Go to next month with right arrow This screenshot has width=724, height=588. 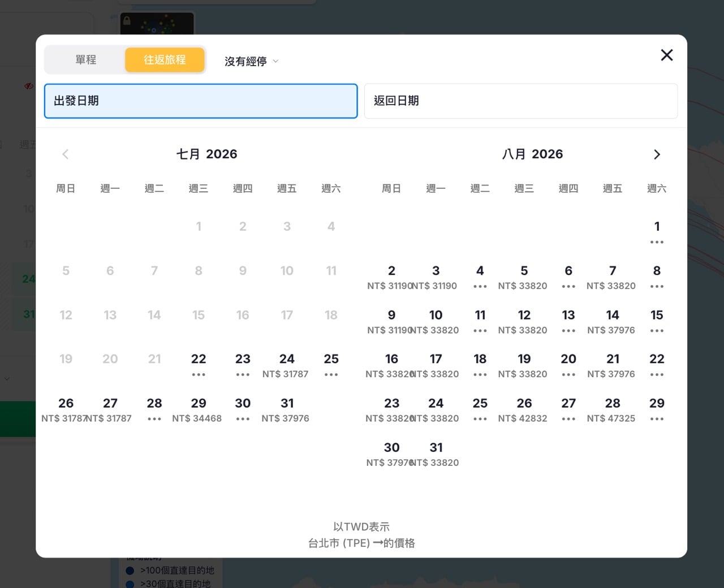tap(657, 154)
